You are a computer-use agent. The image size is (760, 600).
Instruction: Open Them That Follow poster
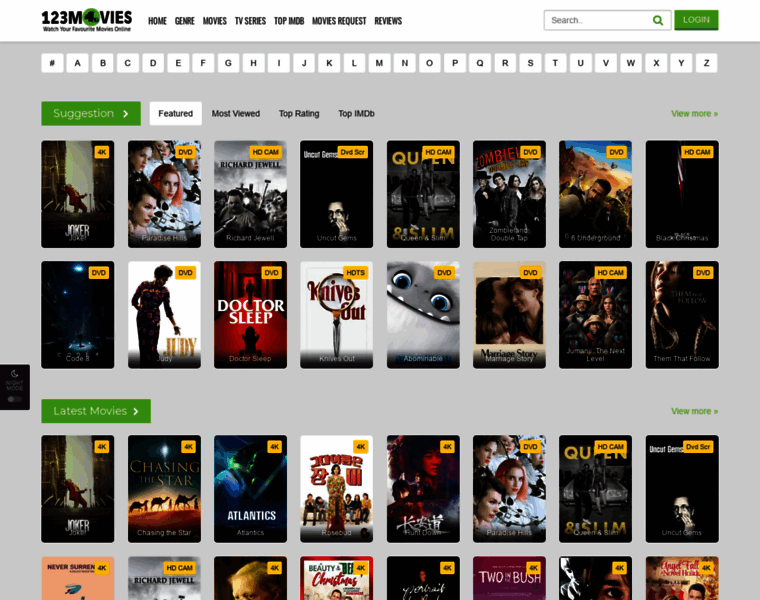[x=682, y=315]
